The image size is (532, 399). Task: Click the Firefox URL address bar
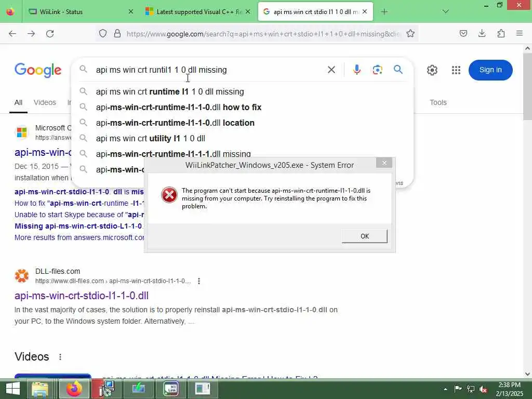(263, 34)
